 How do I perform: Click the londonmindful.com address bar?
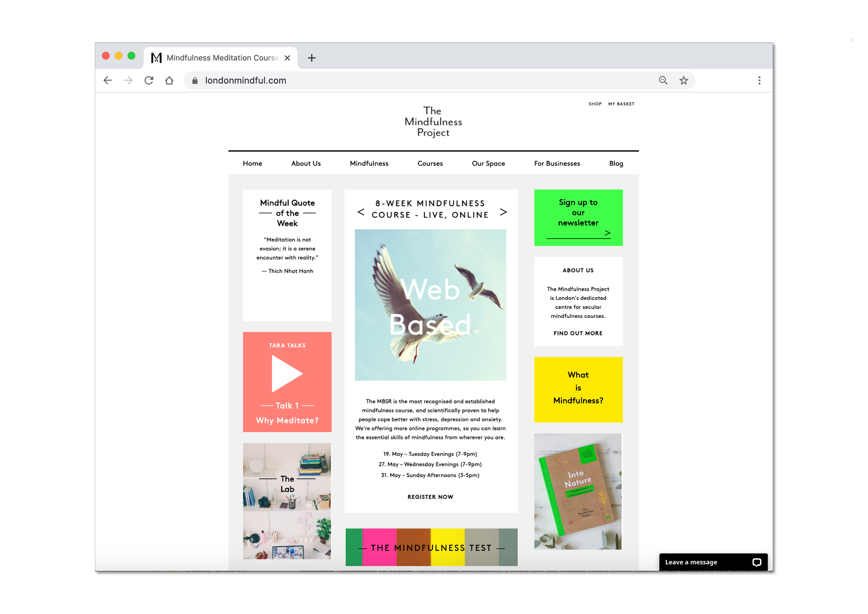(246, 80)
